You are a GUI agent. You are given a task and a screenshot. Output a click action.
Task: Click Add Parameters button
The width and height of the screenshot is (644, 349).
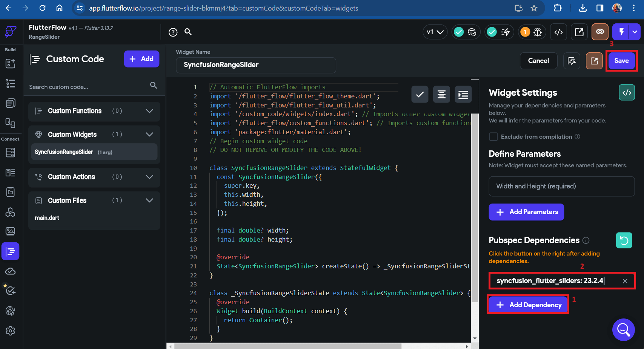click(x=526, y=212)
